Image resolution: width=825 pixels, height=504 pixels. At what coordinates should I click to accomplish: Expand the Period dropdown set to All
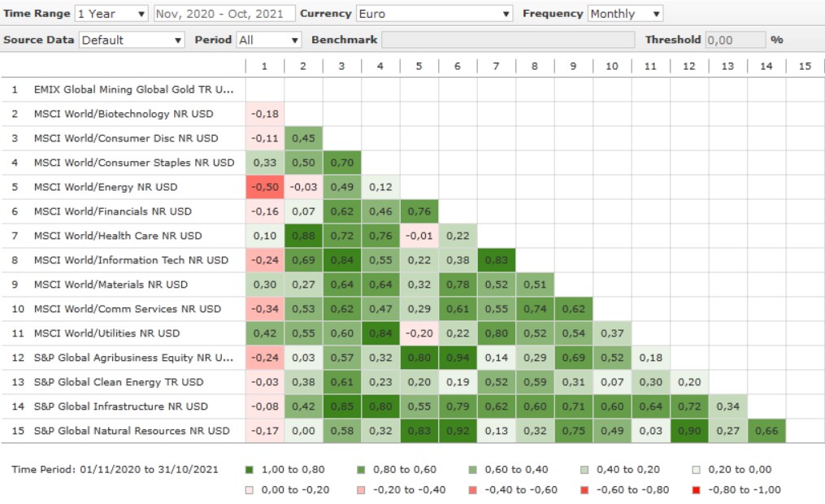pyautogui.click(x=269, y=40)
